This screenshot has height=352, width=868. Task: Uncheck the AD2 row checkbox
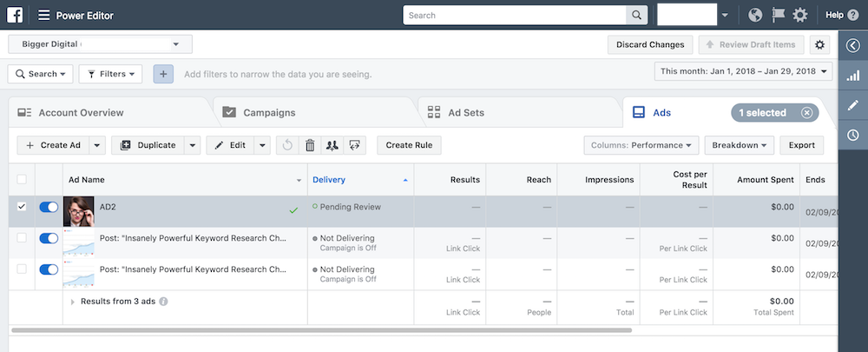(x=22, y=206)
